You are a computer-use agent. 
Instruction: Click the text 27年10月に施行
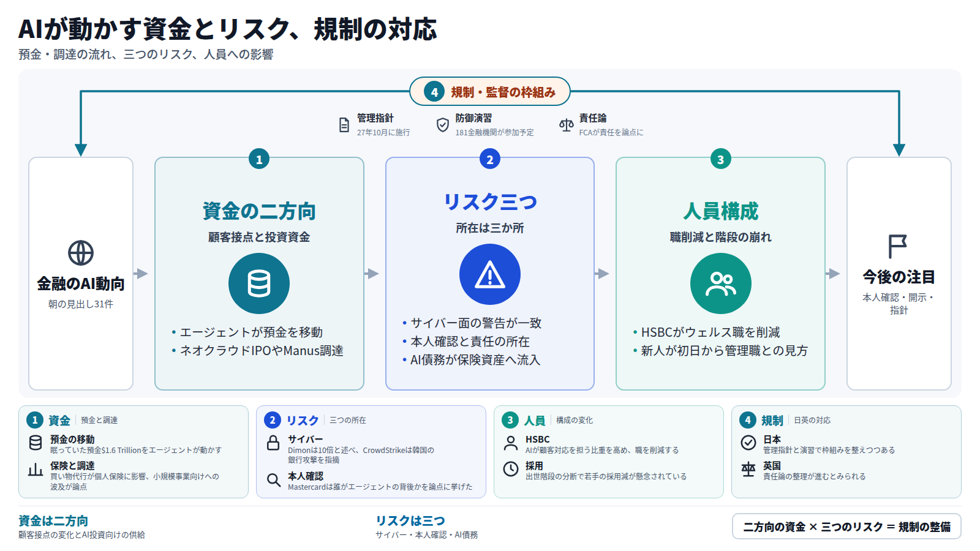point(383,132)
